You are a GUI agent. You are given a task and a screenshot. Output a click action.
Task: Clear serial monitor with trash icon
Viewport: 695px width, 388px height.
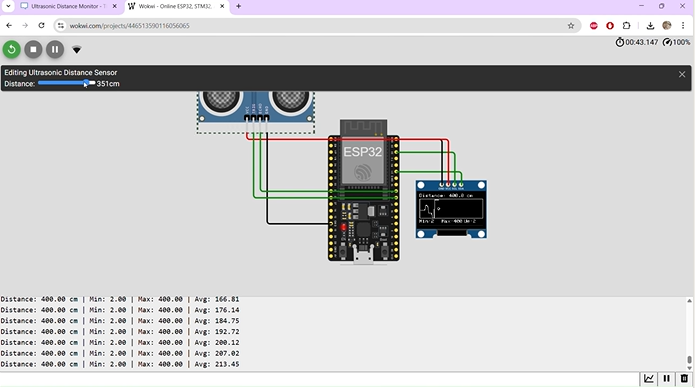pos(684,378)
